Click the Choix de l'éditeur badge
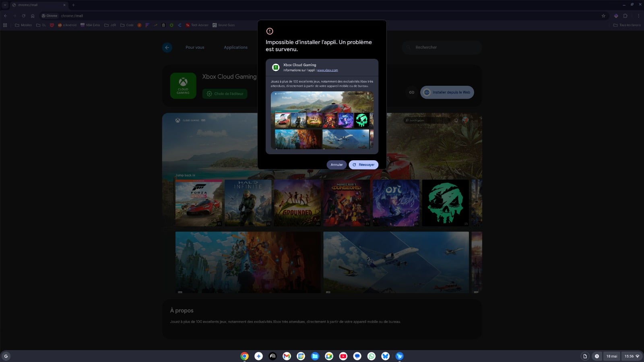Image resolution: width=644 pixels, height=362 pixels. pos(225,93)
